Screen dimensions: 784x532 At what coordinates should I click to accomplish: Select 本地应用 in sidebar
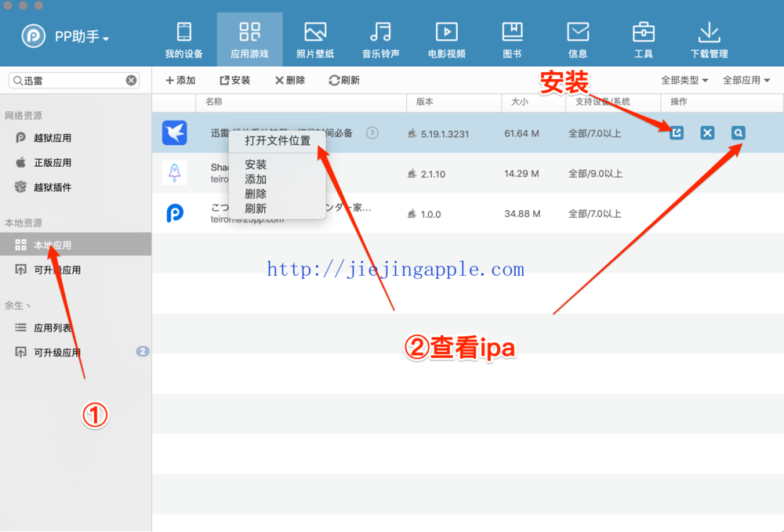[75, 244]
